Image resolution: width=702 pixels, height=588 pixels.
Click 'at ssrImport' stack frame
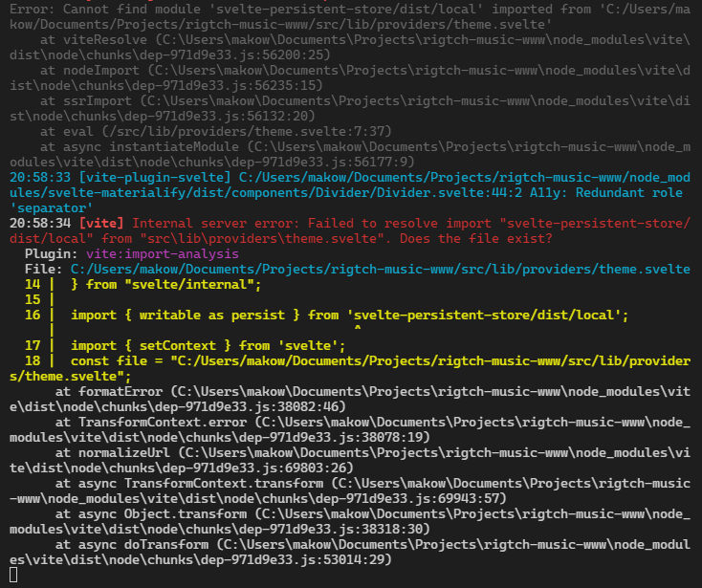click(86, 100)
